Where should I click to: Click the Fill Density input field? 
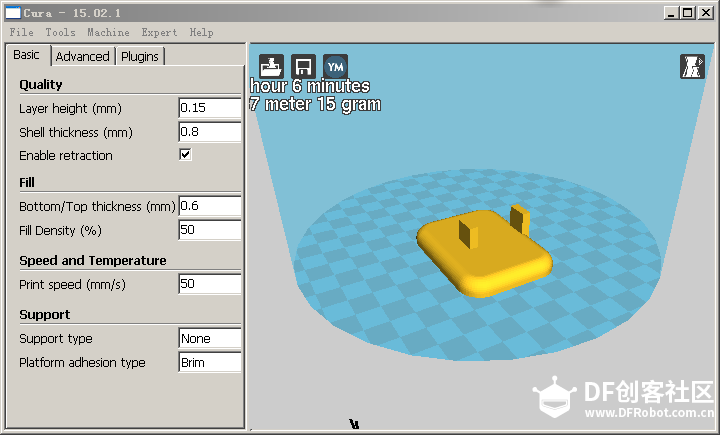[x=210, y=230]
